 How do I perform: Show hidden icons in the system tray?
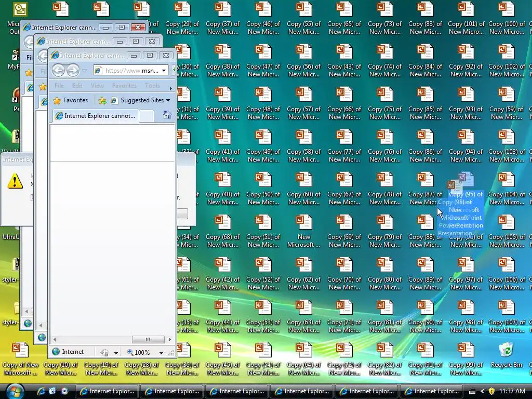482,392
